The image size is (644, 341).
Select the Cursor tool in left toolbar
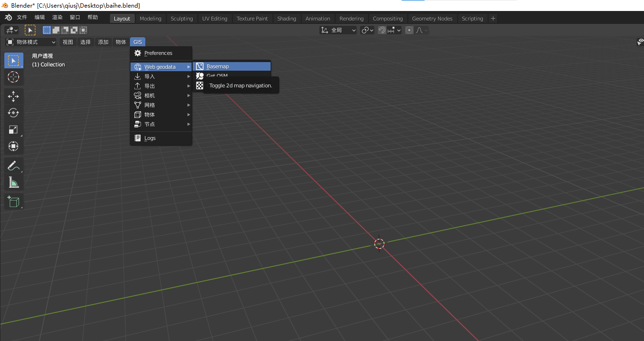pos(13,77)
